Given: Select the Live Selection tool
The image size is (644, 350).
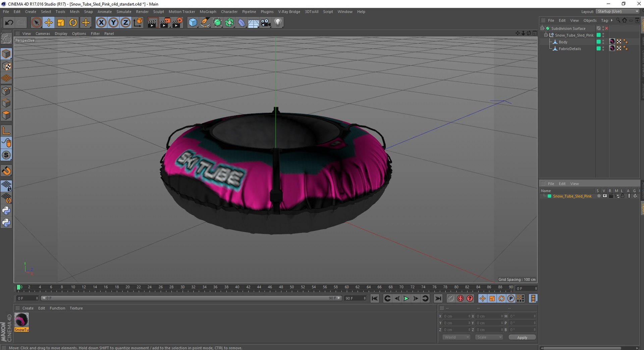Looking at the screenshot, I should tap(36, 22).
